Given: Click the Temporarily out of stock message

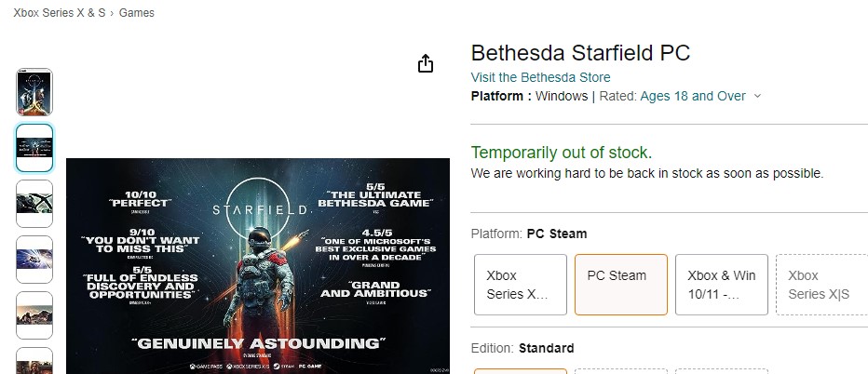Looking at the screenshot, I should coord(562,153).
